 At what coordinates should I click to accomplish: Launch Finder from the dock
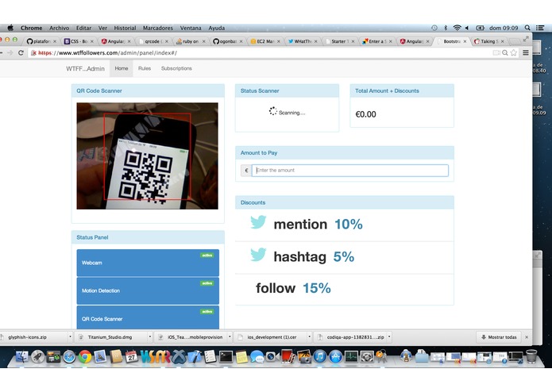tap(21, 357)
